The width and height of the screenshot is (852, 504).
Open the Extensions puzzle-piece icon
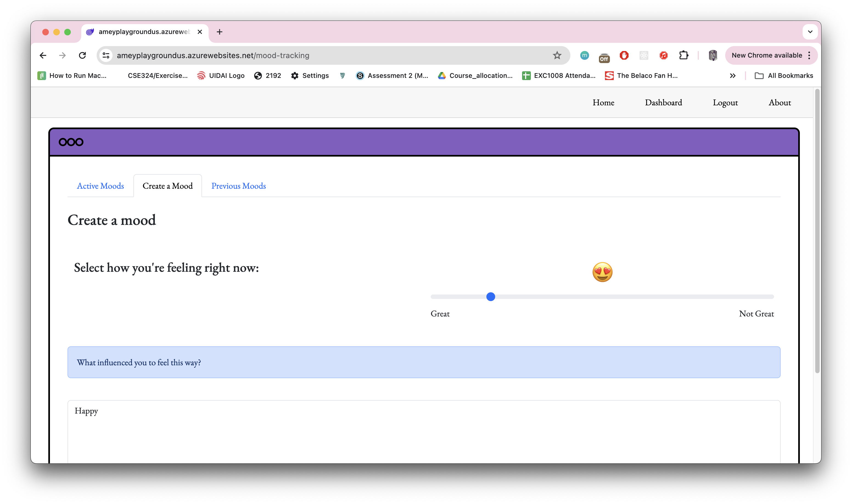[683, 55]
